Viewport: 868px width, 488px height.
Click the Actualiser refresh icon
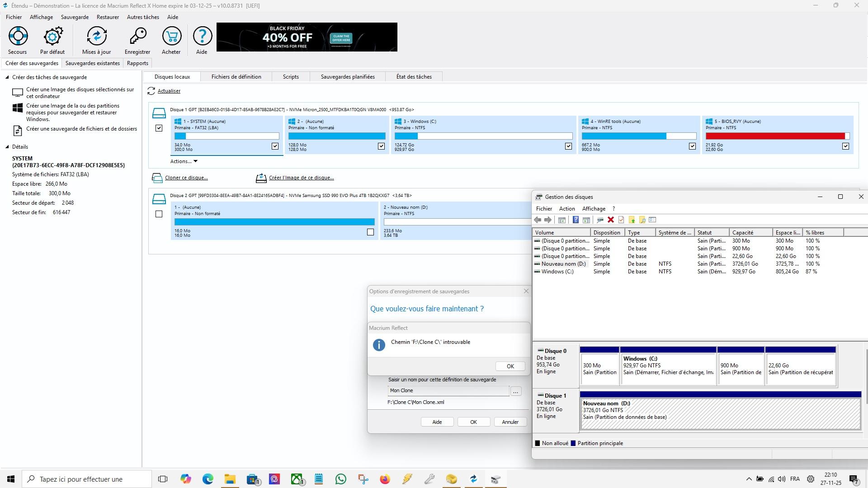[x=151, y=91]
